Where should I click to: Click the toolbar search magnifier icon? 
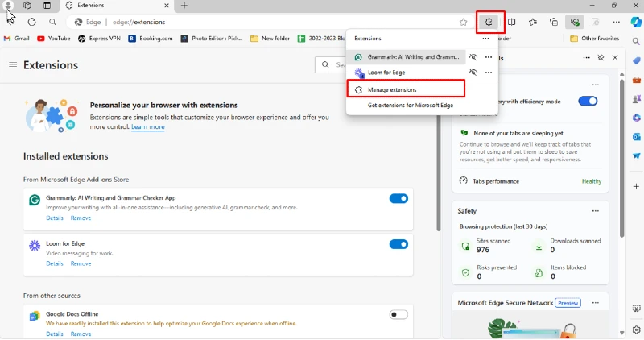point(52,23)
